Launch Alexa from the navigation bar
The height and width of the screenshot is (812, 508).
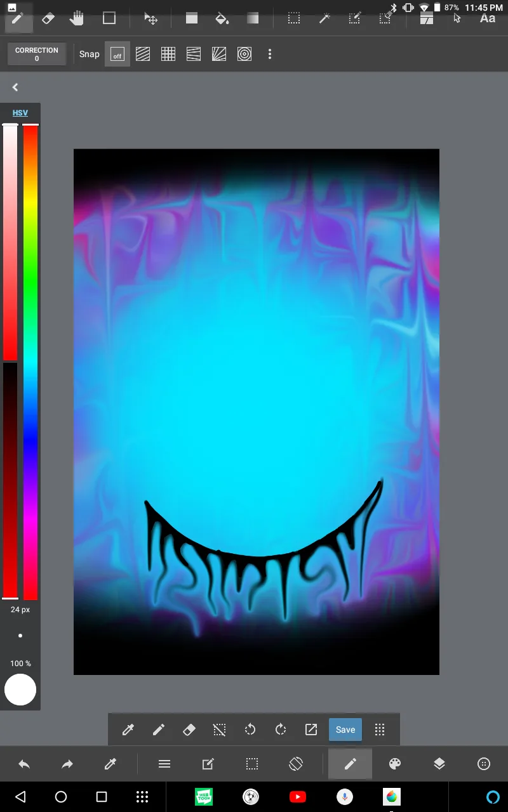tap(493, 797)
